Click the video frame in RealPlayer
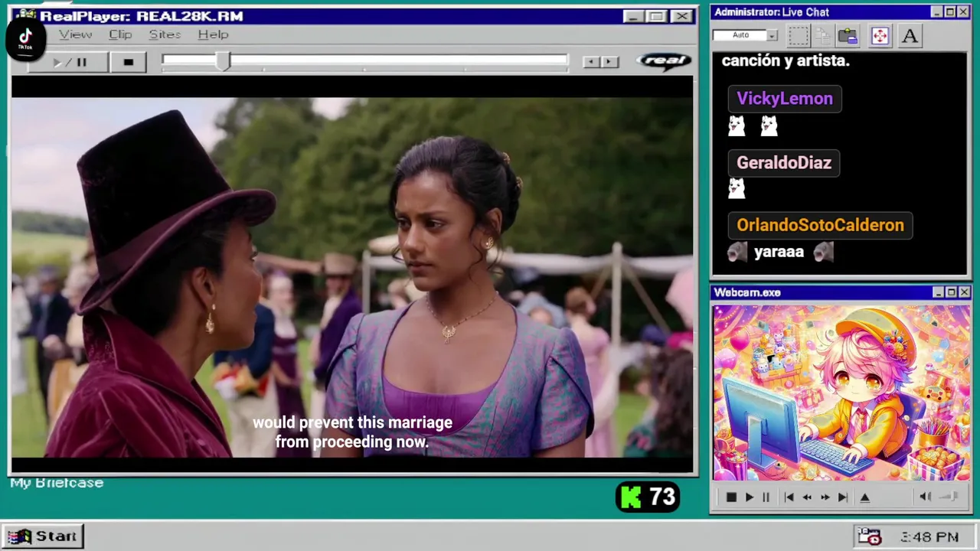Image resolution: width=980 pixels, height=551 pixels. (352, 278)
